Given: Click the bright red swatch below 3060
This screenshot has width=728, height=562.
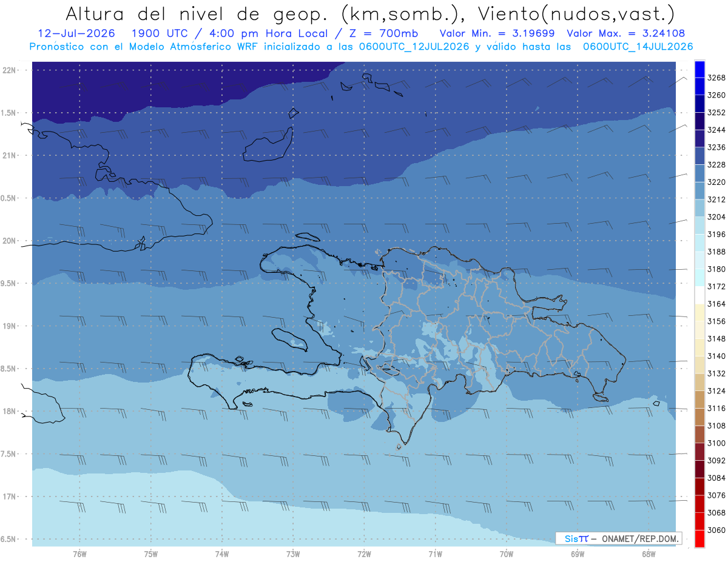Looking at the screenshot, I should tap(699, 538).
